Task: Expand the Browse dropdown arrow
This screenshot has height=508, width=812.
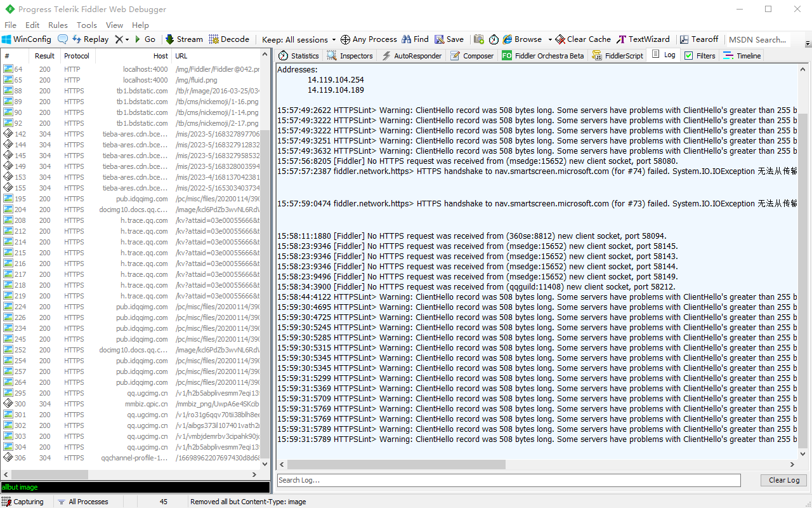Action: (x=550, y=39)
